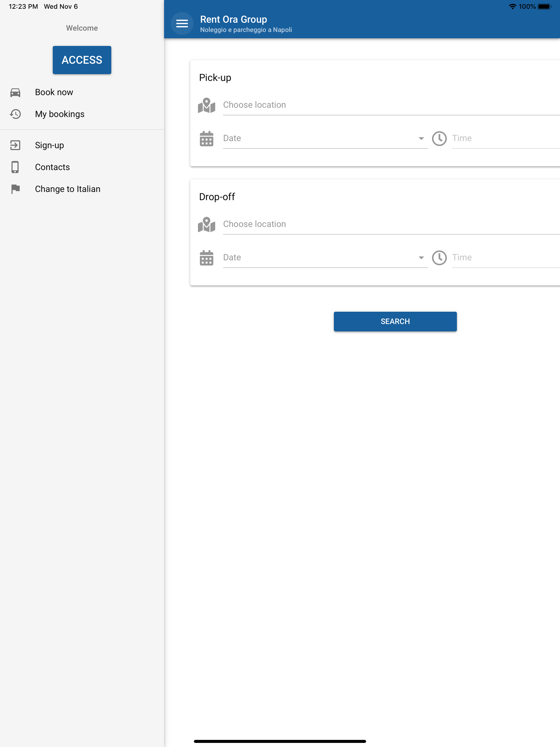Tap the home indicator bar at bottom
Viewport: 560px width, 747px height.
pos(280,741)
